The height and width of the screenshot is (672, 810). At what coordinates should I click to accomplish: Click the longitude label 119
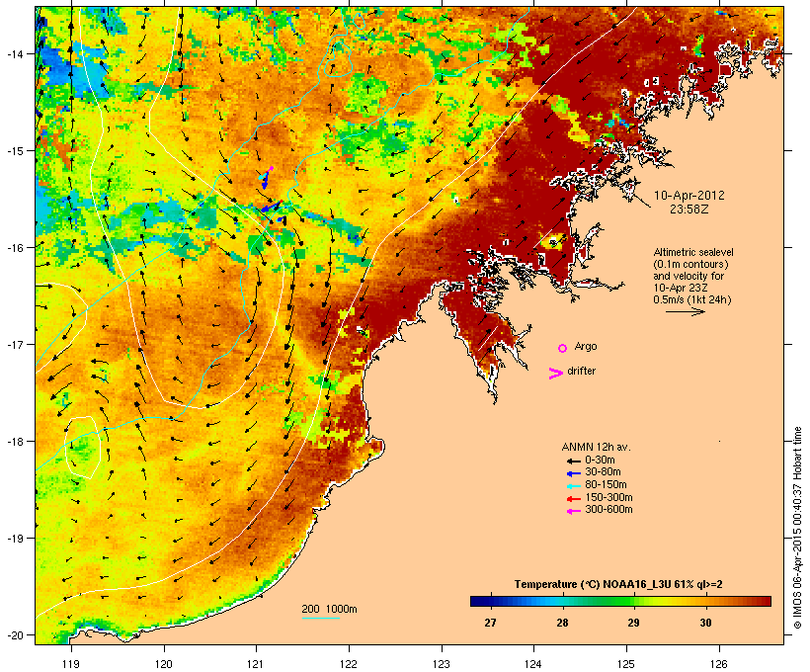tap(71, 664)
